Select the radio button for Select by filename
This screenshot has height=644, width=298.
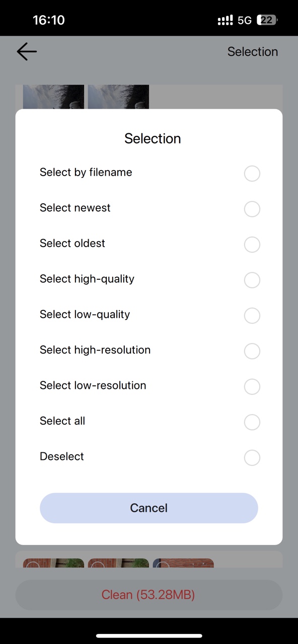[x=252, y=173]
